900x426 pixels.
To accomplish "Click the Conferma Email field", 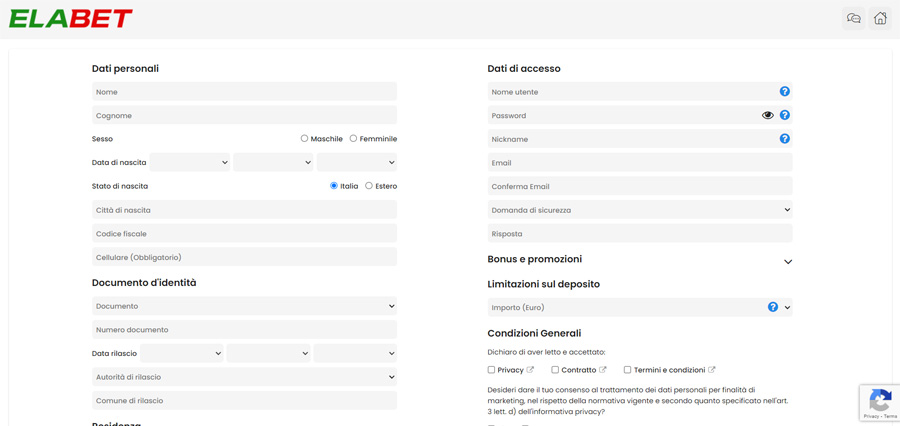I will click(640, 187).
